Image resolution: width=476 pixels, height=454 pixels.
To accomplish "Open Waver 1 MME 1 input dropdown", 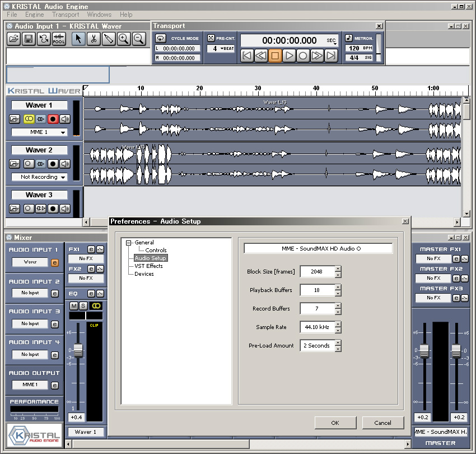I will tap(39, 132).
